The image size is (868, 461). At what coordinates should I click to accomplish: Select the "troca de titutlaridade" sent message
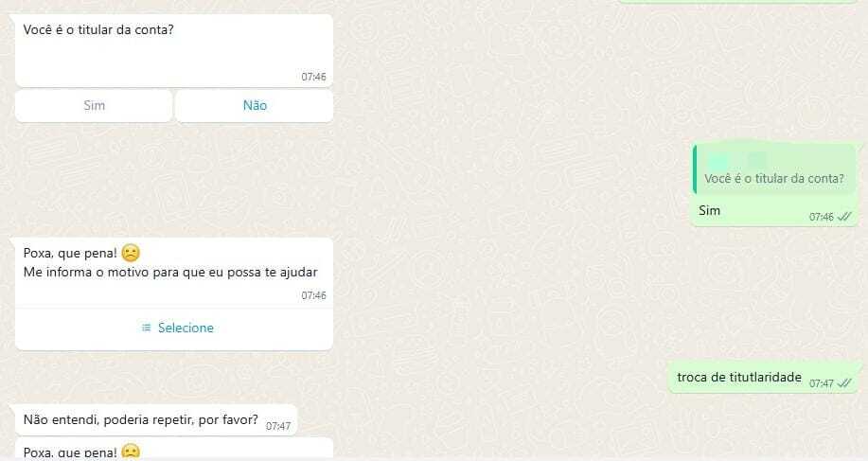765,378
